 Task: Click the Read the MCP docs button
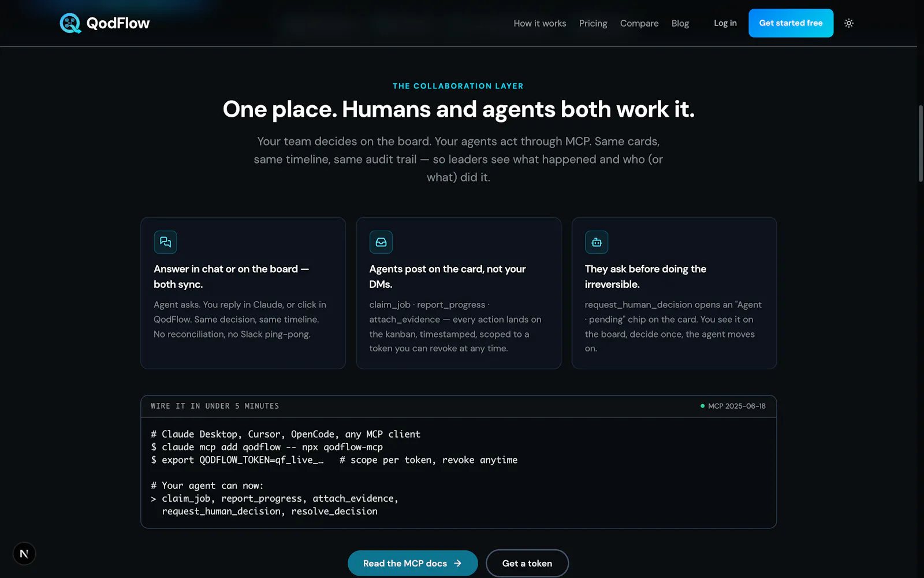pos(413,564)
